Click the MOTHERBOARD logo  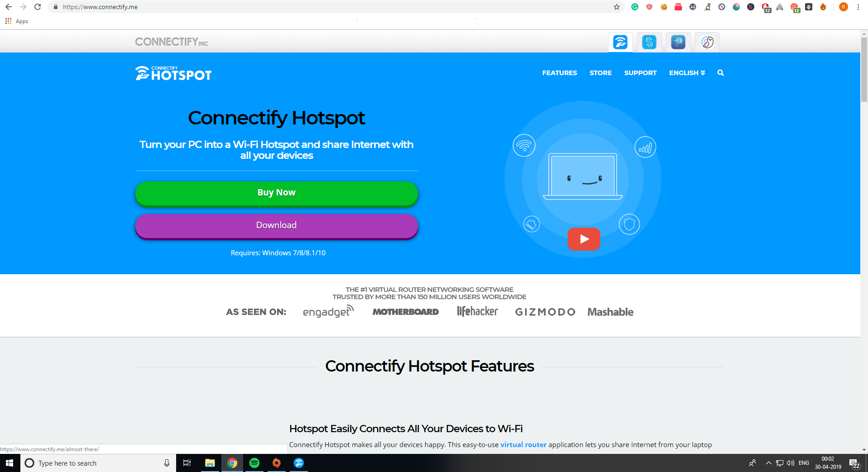tap(406, 312)
